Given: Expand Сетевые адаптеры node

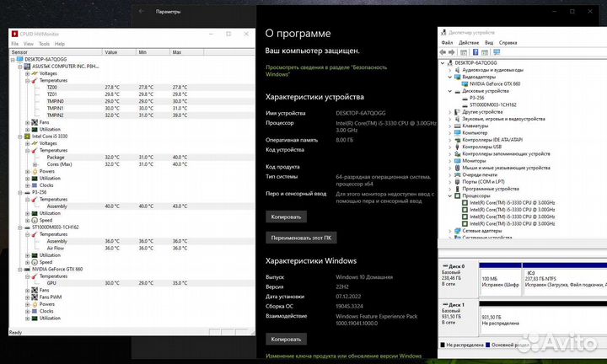Looking at the screenshot, I should (450, 231).
